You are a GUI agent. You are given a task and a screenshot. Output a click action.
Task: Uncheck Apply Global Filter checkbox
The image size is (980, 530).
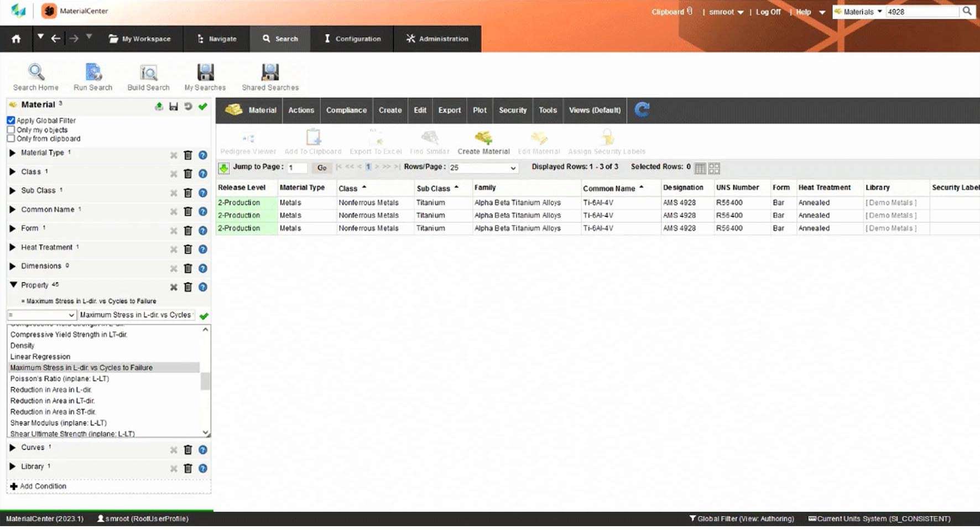tap(11, 121)
